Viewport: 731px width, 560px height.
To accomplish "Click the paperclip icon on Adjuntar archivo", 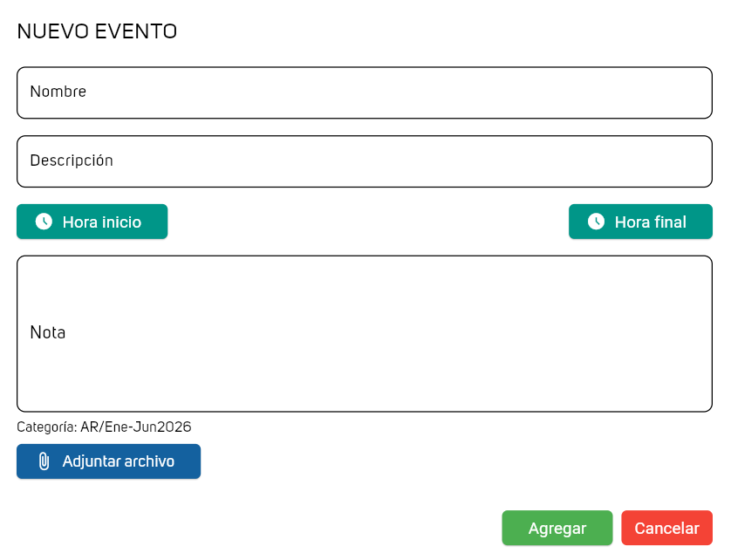I will point(44,461).
